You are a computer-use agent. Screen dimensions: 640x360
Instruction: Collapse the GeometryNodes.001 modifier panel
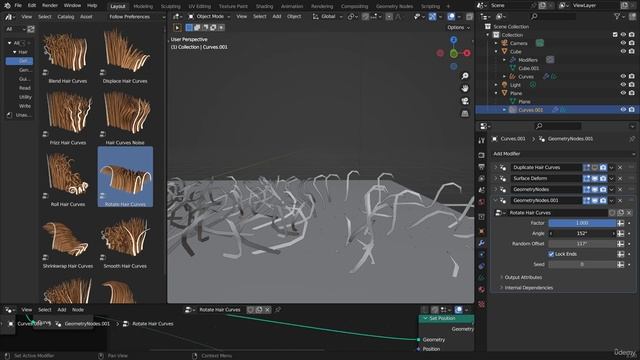[x=496, y=200]
